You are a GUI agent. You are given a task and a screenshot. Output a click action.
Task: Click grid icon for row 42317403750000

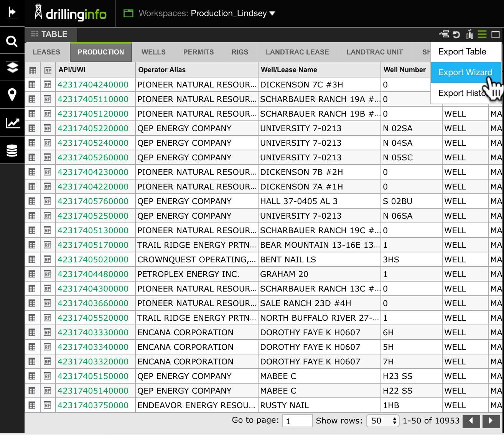pyautogui.click(x=32, y=405)
